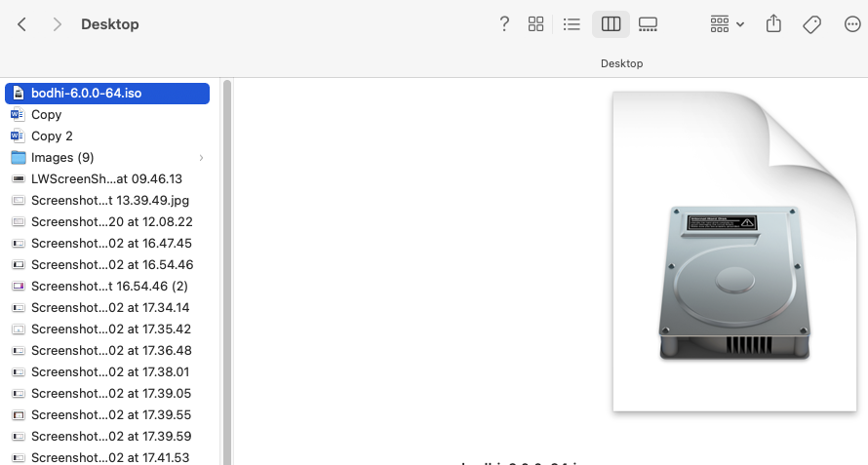868x465 pixels.
Task: Select Screenshot...t 13.39.49.jpg
Action: [107, 201]
